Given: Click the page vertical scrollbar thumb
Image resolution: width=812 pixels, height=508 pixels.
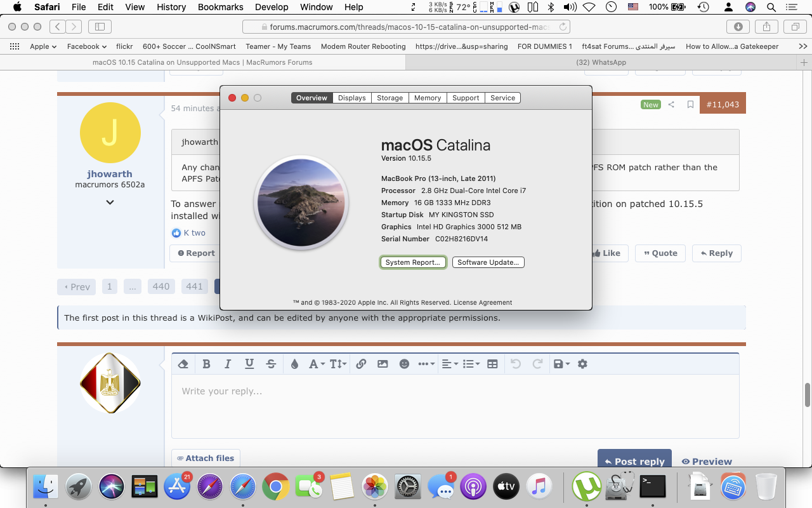Looking at the screenshot, I should click(808, 395).
